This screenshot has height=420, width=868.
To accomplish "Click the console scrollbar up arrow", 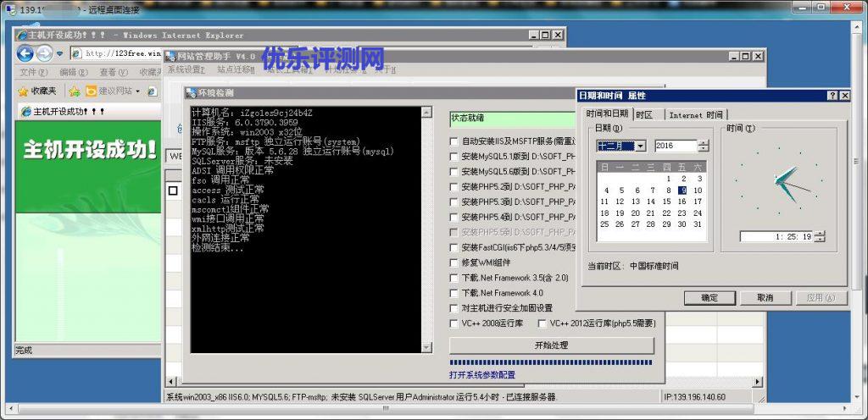I will [427, 112].
